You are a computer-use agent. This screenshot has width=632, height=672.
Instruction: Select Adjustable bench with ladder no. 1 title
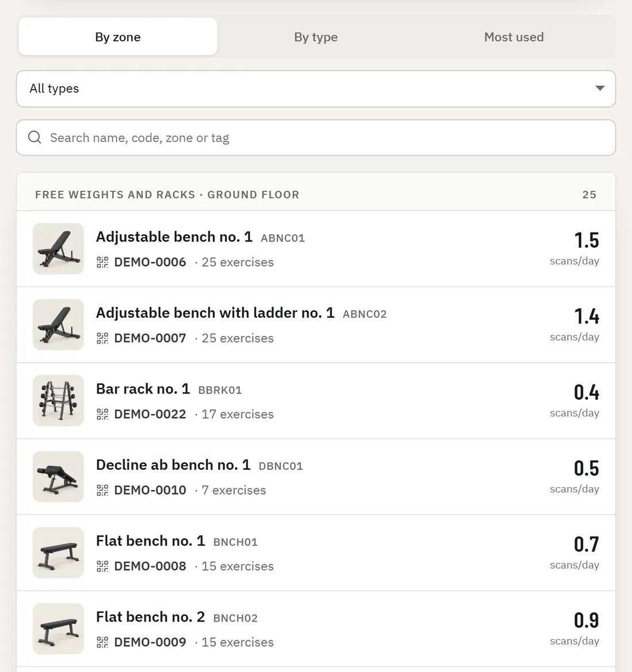[x=215, y=313]
